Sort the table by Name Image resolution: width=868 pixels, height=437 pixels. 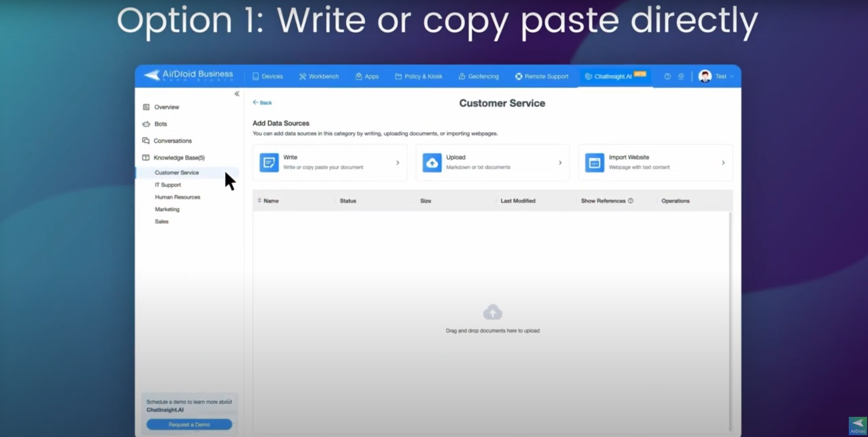tap(268, 201)
